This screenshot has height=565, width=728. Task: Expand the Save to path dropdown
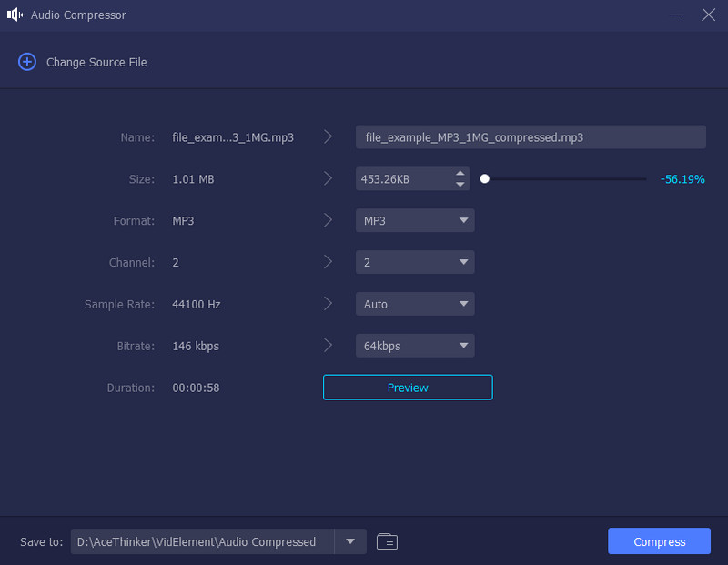(350, 541)
